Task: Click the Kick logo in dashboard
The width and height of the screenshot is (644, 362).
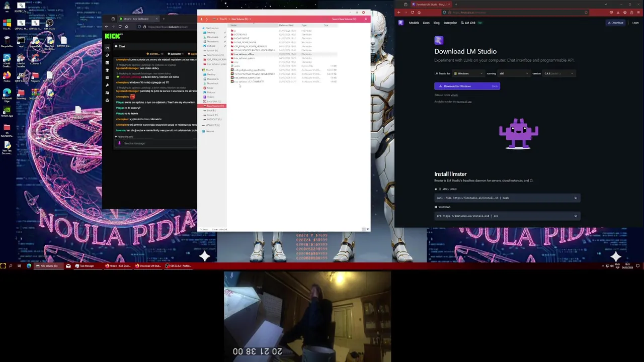Action: pyautogui.click(x=114, y=36)
